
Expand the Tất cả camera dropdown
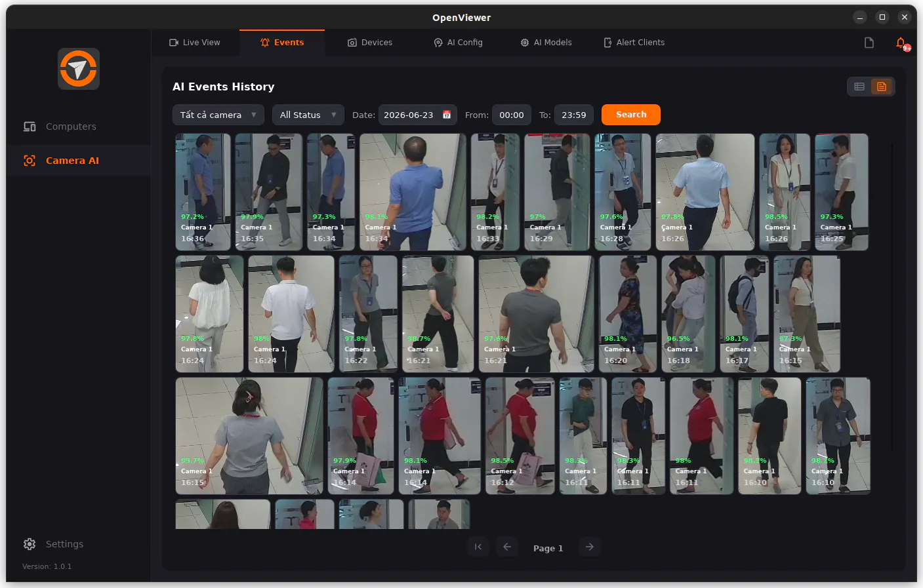[x=218, y=115]
